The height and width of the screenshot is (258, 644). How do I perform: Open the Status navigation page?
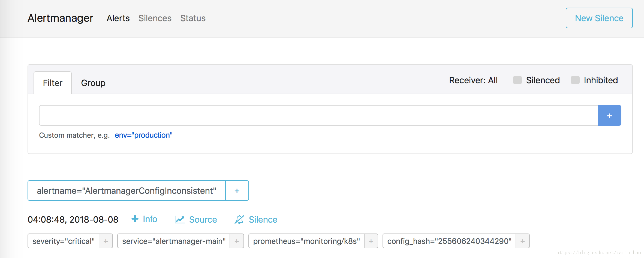pyautogui.click(x=193, y=18)
